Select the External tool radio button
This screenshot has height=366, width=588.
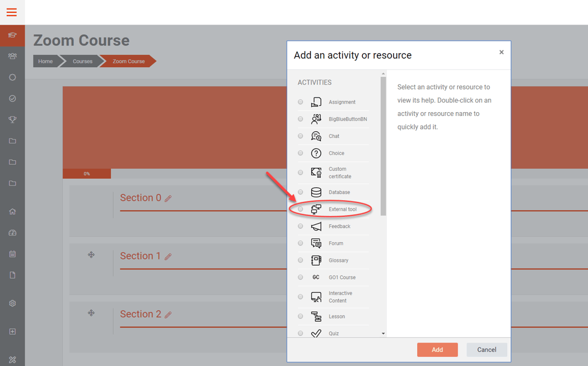pyautogui.click(x=300, y=209)
